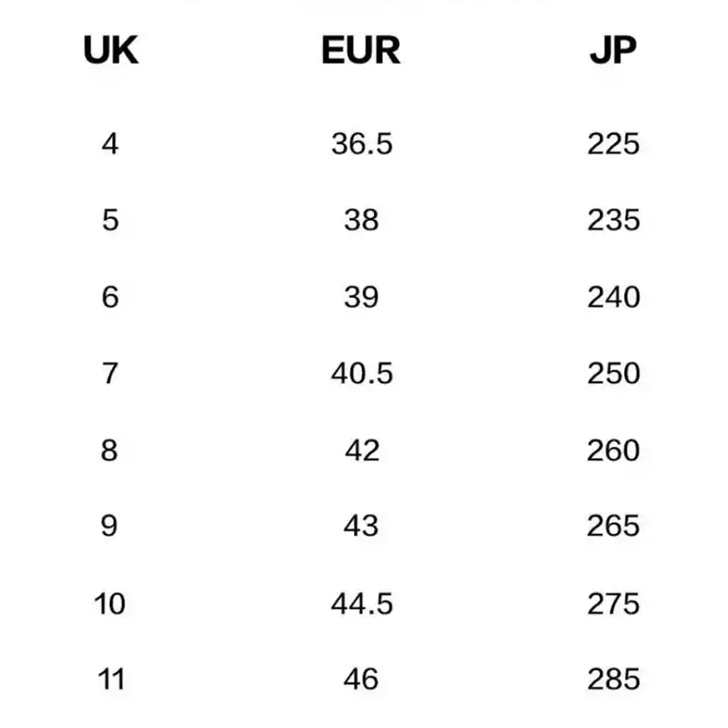Image resolution: width=728 pixels, height=728 pixels.
Task: Click the EUR column header
Action: [361, 51]
